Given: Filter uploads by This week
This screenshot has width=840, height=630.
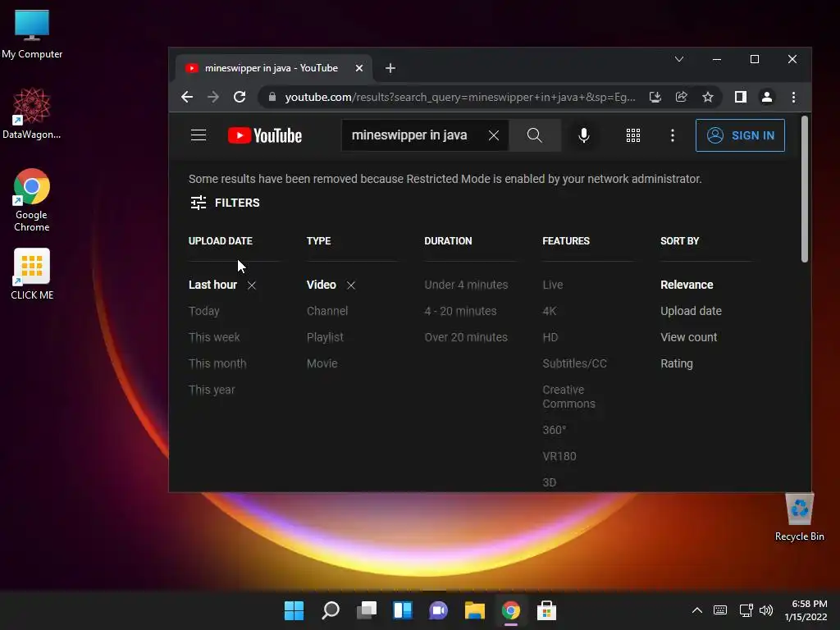Looking at the screenshot, I should point(214,337).
